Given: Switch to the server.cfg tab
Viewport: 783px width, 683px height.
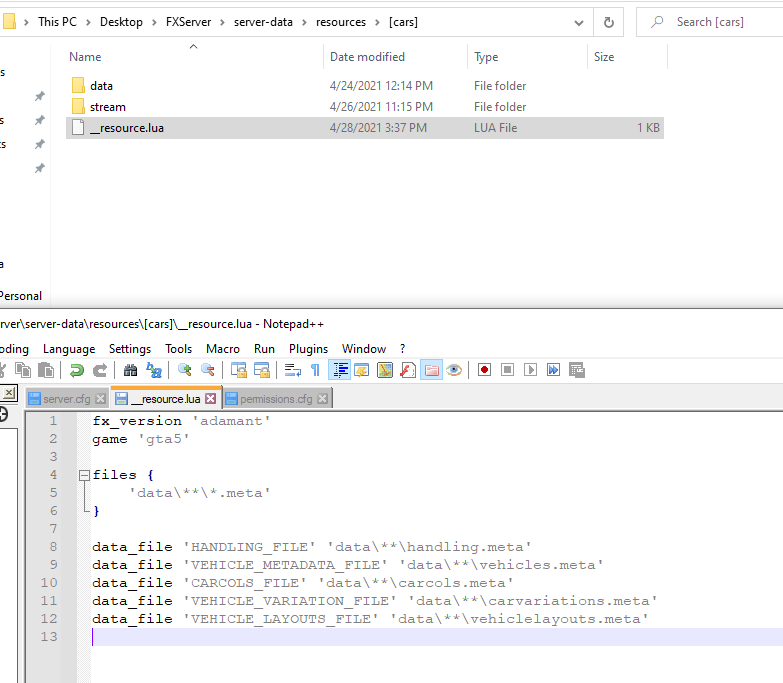Looking at the screenshot, I should [66, 399].
